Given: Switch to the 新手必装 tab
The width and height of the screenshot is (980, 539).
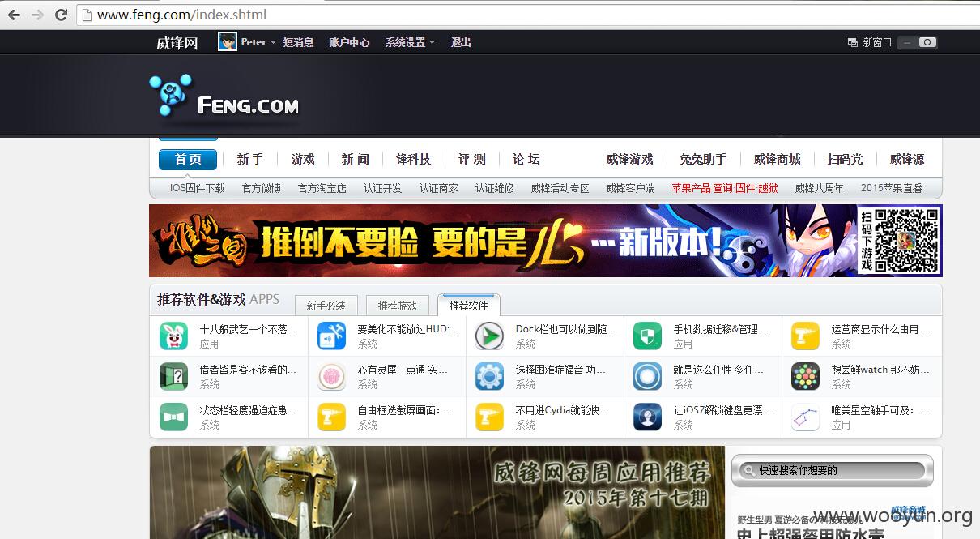Looking at the screenshot, I should [326, 306].
